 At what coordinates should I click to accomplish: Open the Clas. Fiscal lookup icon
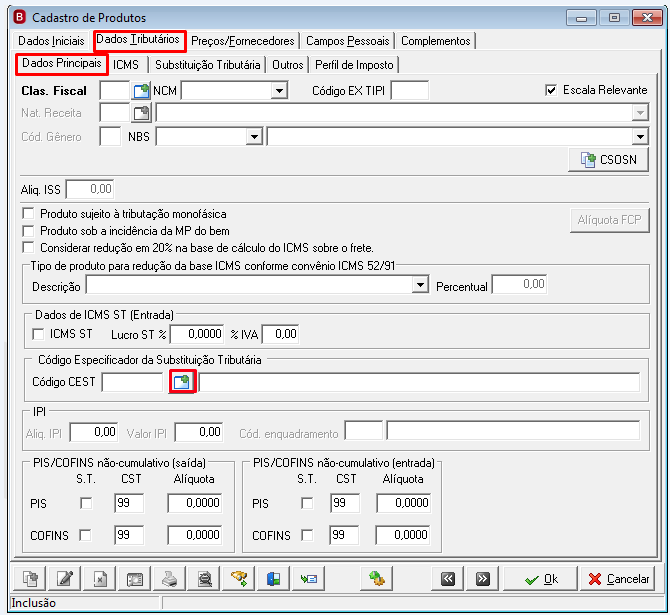click(x=141, y=91)
